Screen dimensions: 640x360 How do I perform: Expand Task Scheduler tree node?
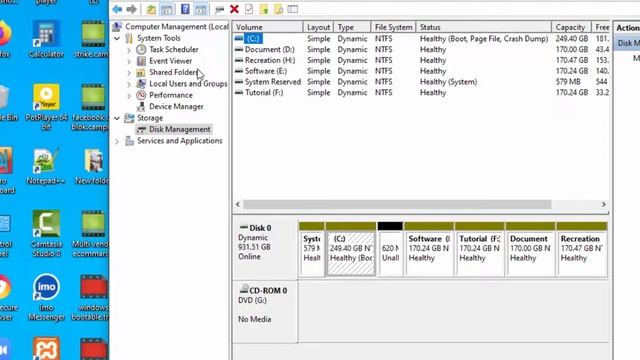click(x=129, y=50)
